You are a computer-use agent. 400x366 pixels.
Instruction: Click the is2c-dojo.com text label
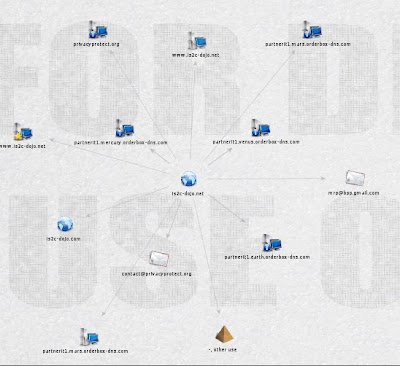click(x=63, y=239)
